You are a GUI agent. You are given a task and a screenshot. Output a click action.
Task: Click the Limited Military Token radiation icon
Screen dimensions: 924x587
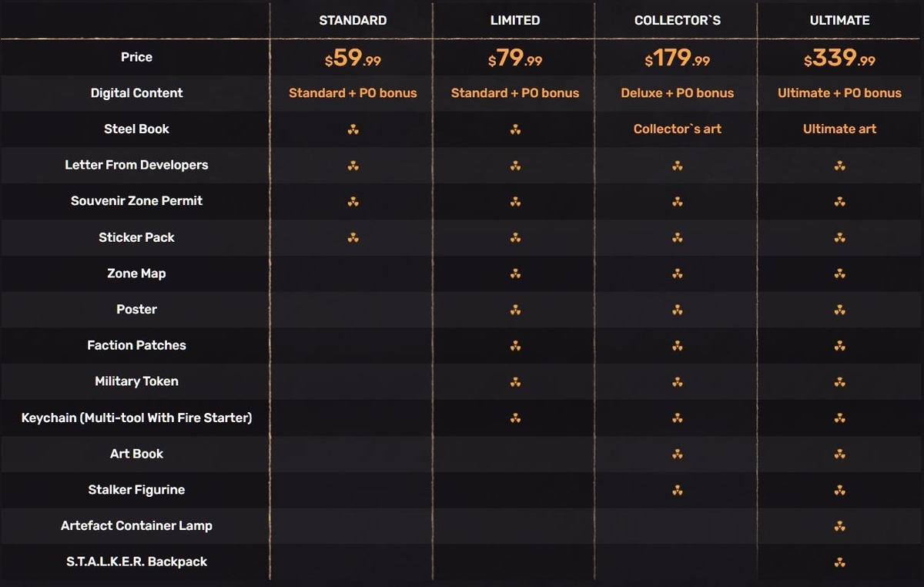click(515, 381)
